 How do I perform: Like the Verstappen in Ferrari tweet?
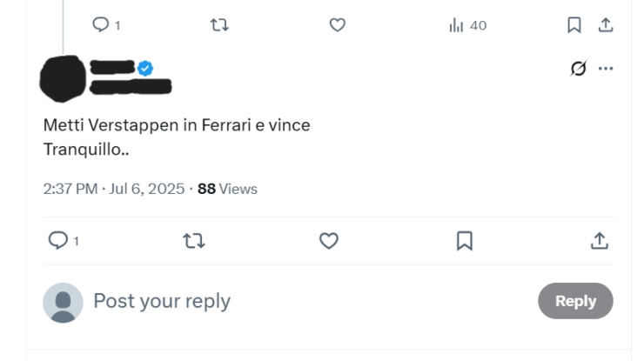pyautogui.click(x=328, y=241)
